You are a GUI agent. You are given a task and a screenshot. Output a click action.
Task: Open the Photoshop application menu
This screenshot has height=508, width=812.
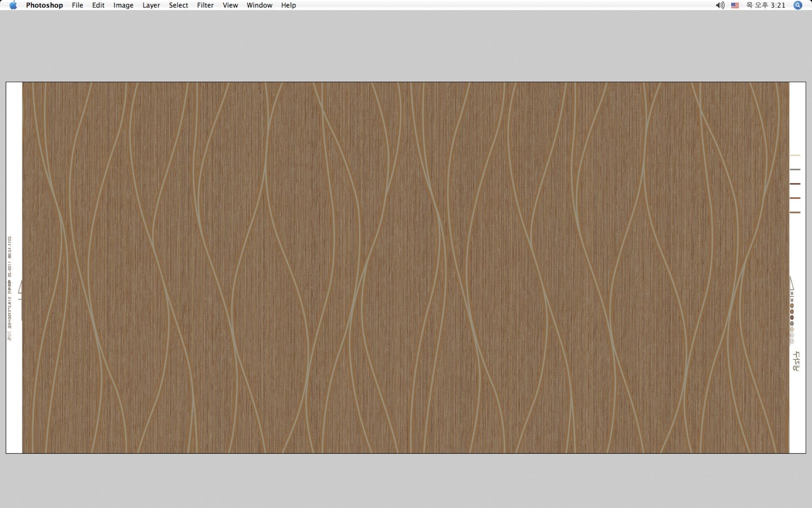point(44,5)
